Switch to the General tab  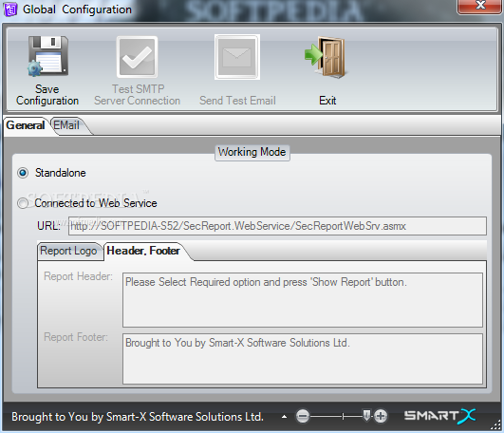click(x=26, y=125)
